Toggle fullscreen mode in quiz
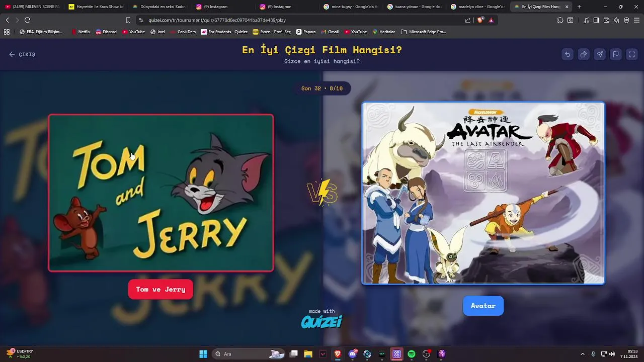Screen dimensions: 644x362 [632, 54]
